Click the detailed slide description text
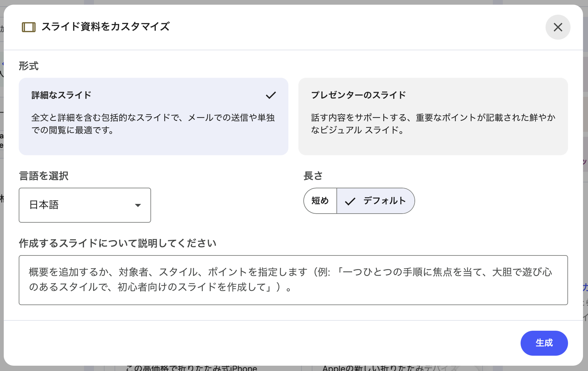 [153, 124]
